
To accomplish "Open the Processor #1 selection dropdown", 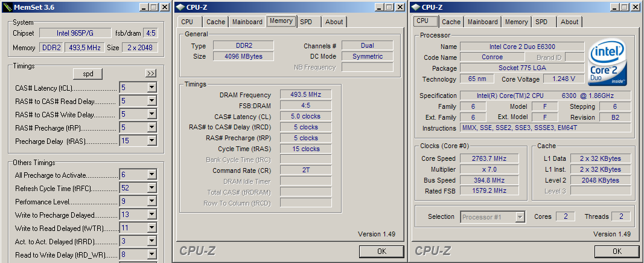I will [520, 216].
